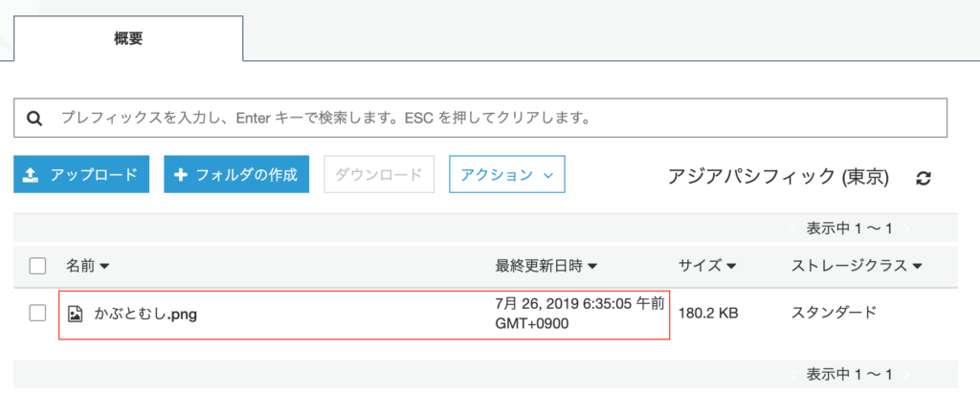The image size is (980, 415).
Task: Click the image file icon for かぶとむし.png
Action: click(76, 313)
